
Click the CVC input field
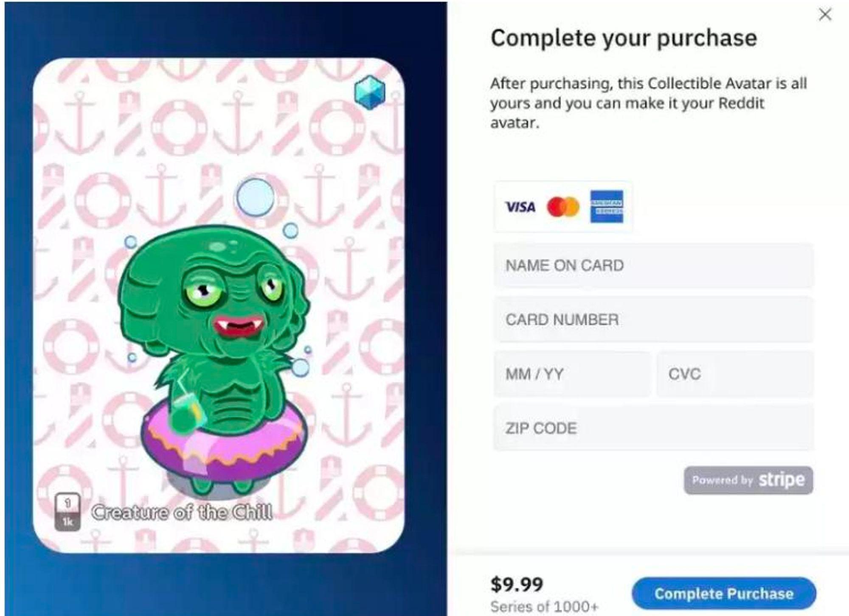pyautogui.click(x=735, y=374)
